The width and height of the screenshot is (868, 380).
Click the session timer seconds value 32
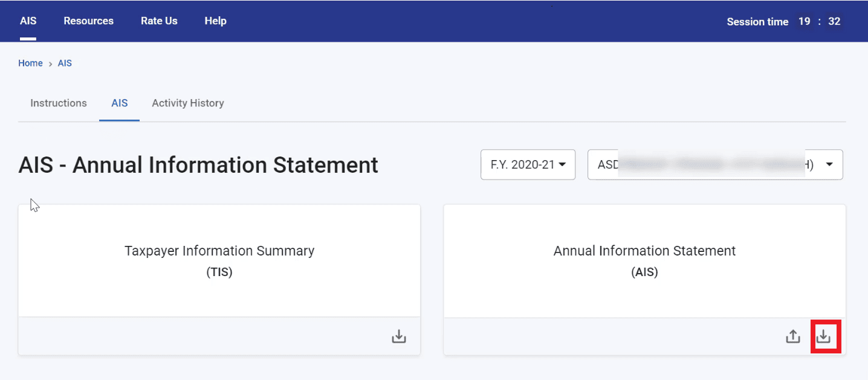[834, 22]
